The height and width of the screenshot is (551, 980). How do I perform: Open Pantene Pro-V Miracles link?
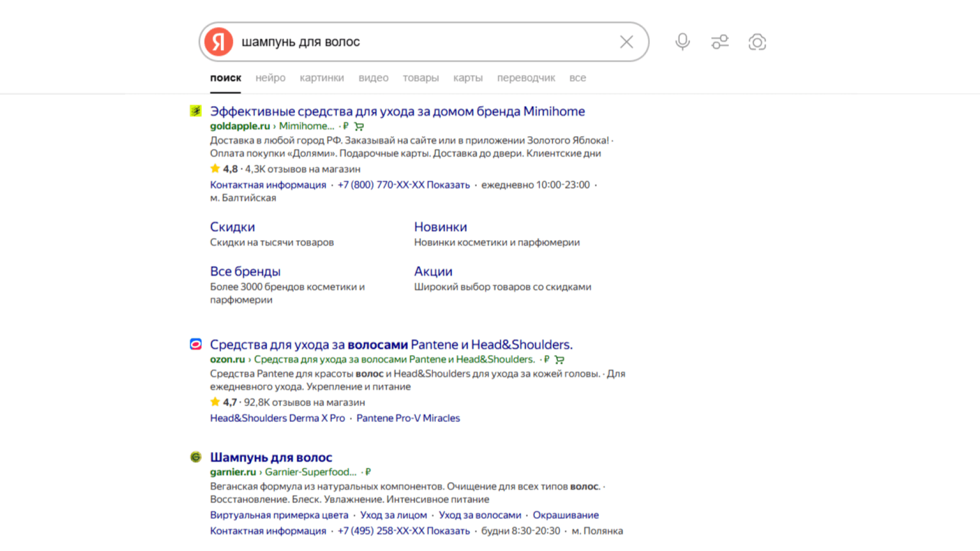click(x=408, y=418)
